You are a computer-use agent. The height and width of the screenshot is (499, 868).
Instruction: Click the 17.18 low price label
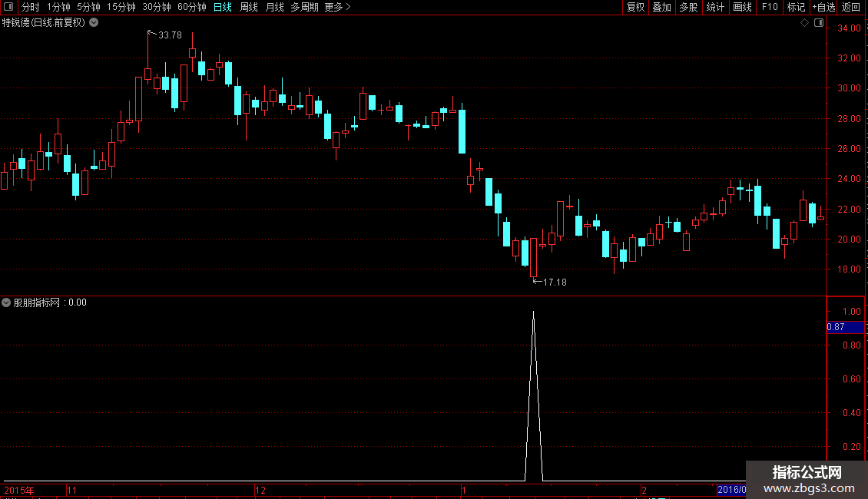pos(555,283)
